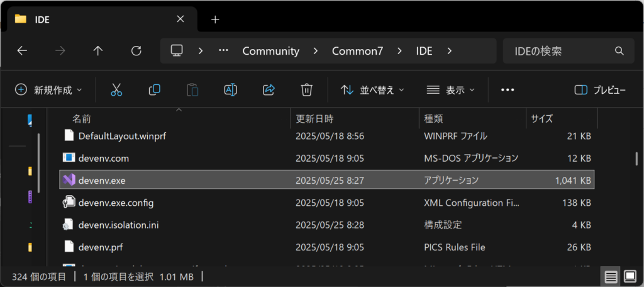Screen dimensions: 644x287
Task: Click size 138 KB
Action: point(577,202)
